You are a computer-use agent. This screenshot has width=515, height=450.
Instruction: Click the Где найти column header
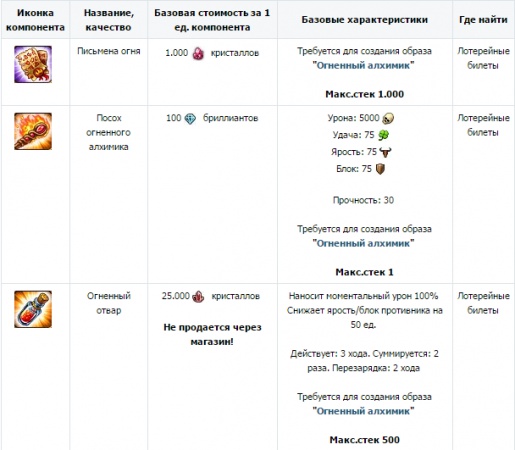pyautogui.click(x=483, y=20)
